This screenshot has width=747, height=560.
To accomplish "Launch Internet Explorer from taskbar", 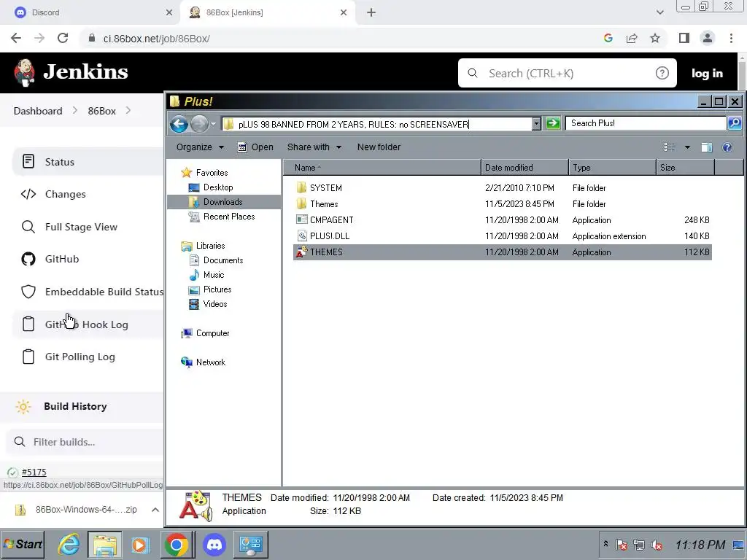I will click(x=69, y=544).
